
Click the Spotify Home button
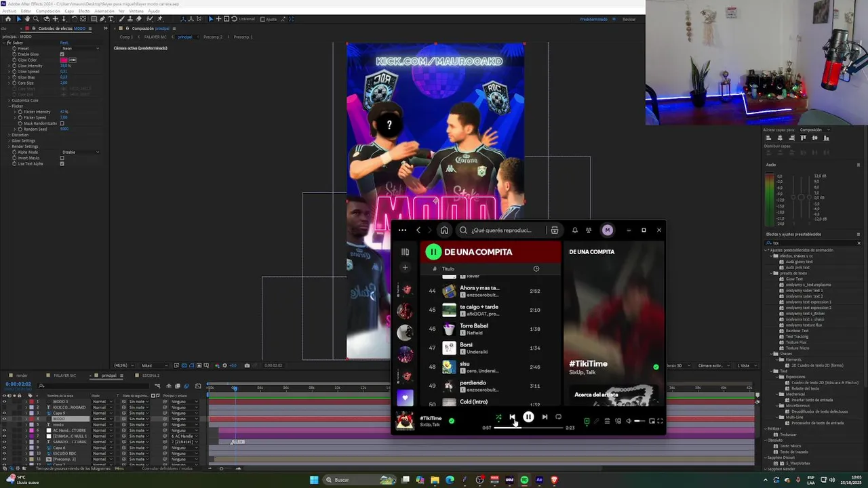(x=444, y=230)
